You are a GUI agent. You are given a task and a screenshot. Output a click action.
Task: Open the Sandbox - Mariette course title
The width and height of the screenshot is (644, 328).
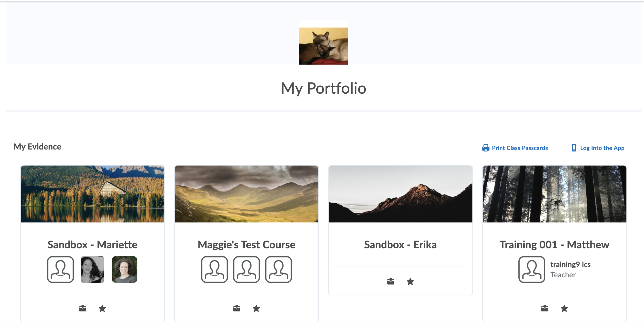click(x=92, y=245)
